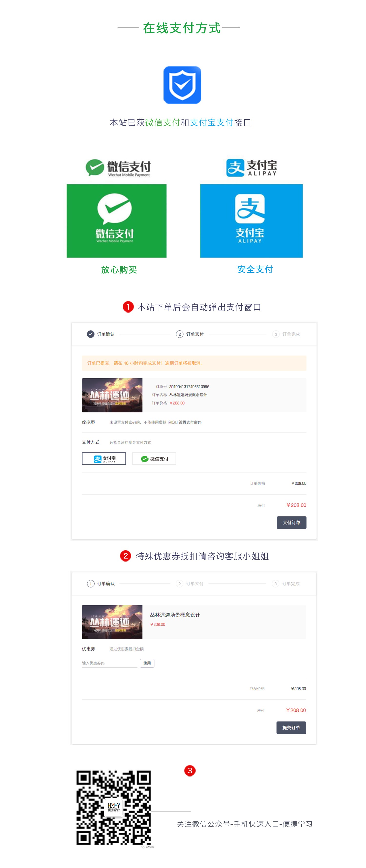
Task: Click the 虚拟币 label
Action: tap(88, 422)
